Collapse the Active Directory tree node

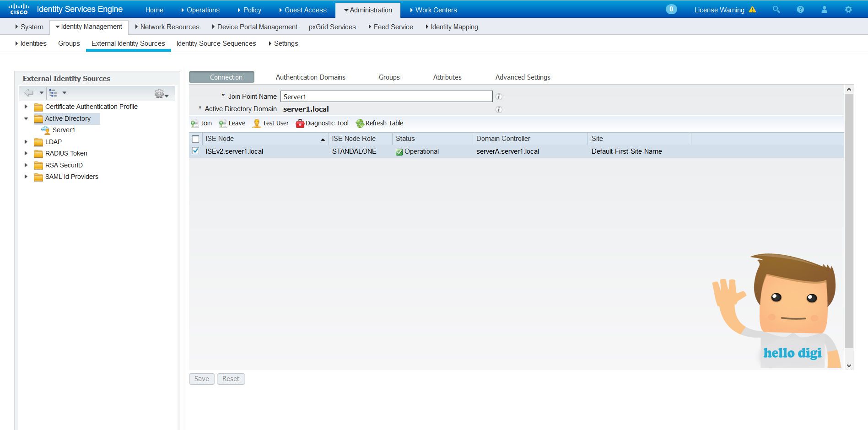tap(26, 118)
